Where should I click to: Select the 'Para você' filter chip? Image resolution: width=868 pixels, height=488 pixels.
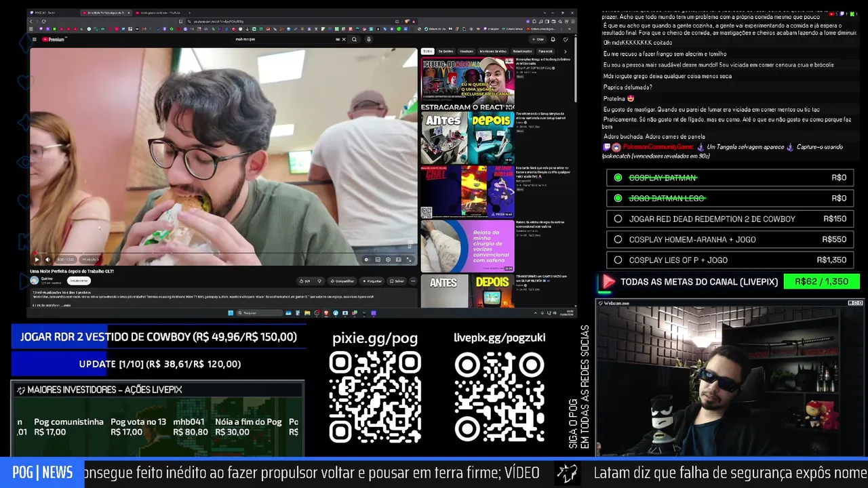click(545, 51)
